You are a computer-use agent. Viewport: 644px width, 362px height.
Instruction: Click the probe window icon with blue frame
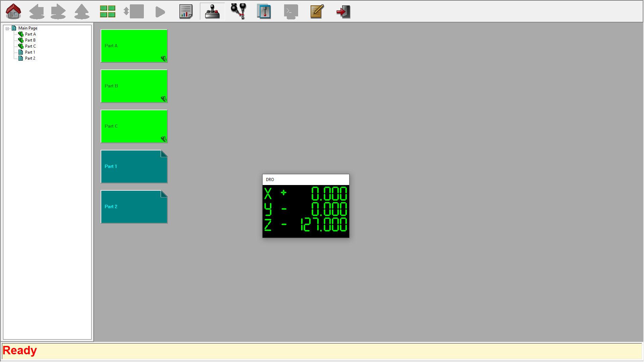(x=264, y=11)
